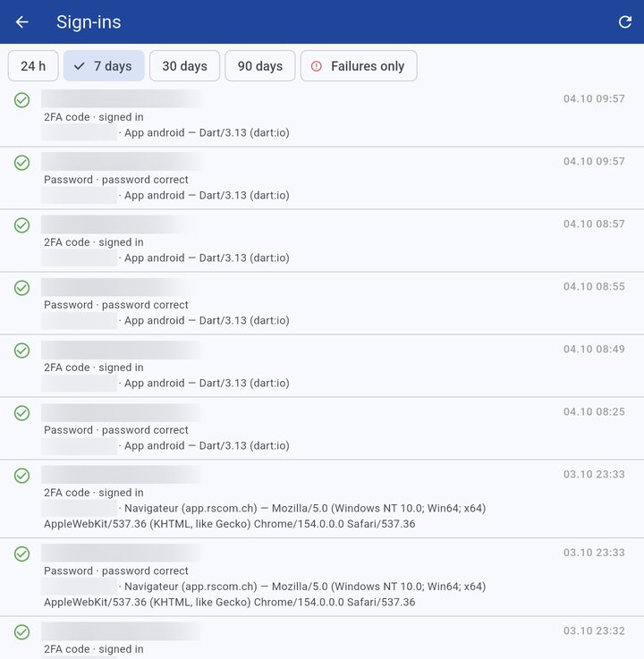Click the success icon of the 04.10 08:49 entry

pos(21,351)
